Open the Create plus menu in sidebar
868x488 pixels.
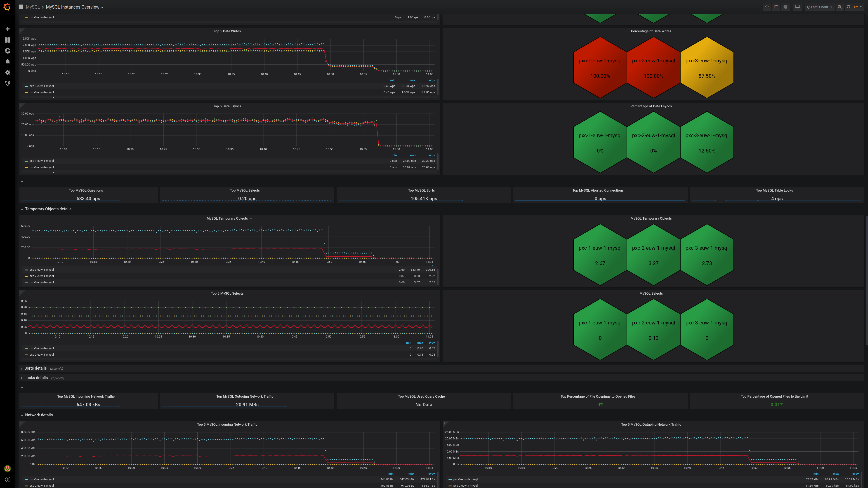pos(7,29)
